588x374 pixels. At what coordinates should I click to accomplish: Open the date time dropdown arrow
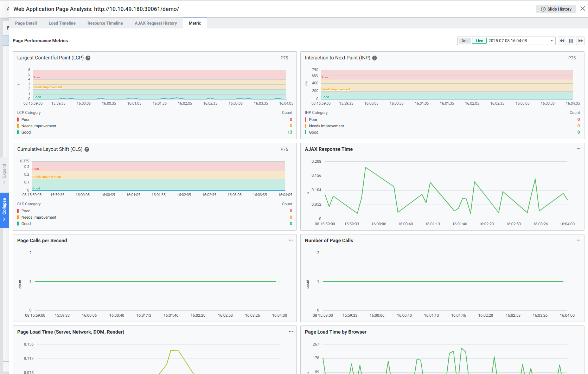[x=551, y=41]
